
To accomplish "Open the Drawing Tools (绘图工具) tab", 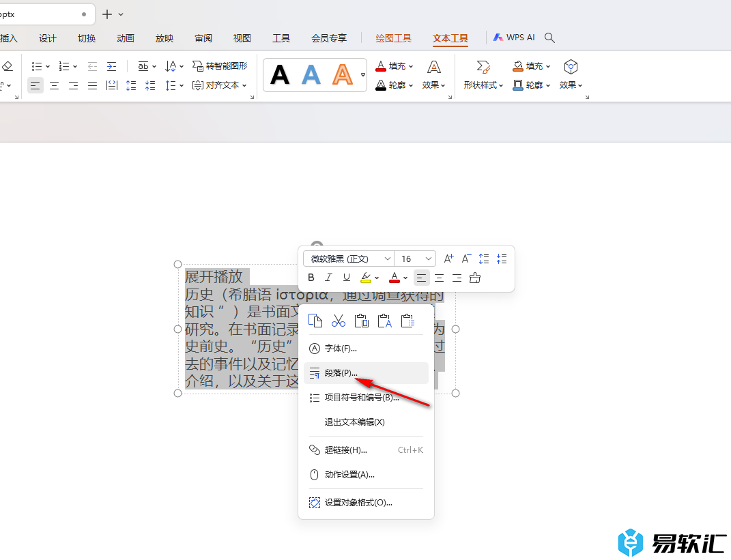I will point(393,38).
